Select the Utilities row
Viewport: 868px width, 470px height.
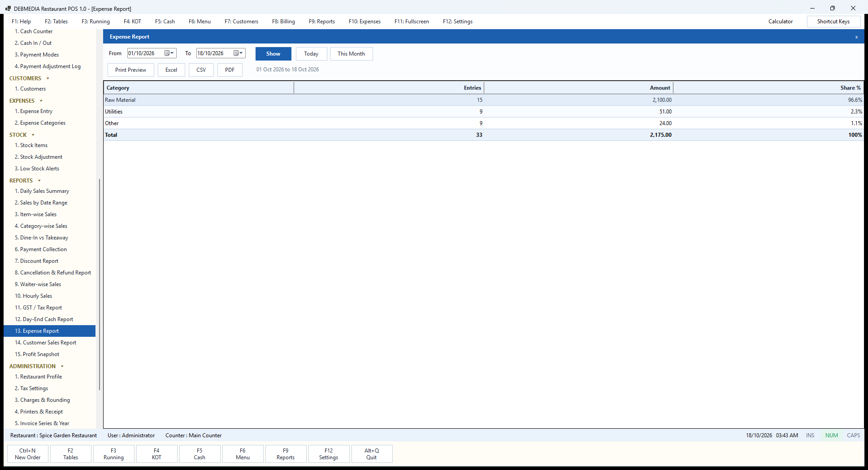483,112
